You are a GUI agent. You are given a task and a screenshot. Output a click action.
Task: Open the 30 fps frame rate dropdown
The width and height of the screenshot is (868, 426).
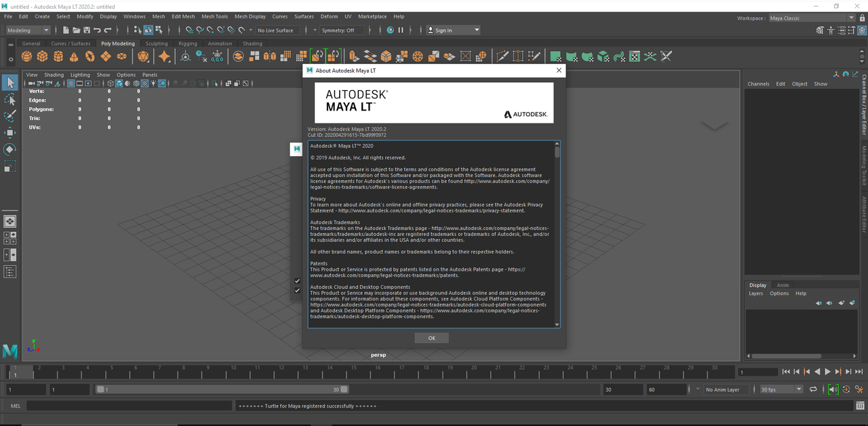(781, 389)
